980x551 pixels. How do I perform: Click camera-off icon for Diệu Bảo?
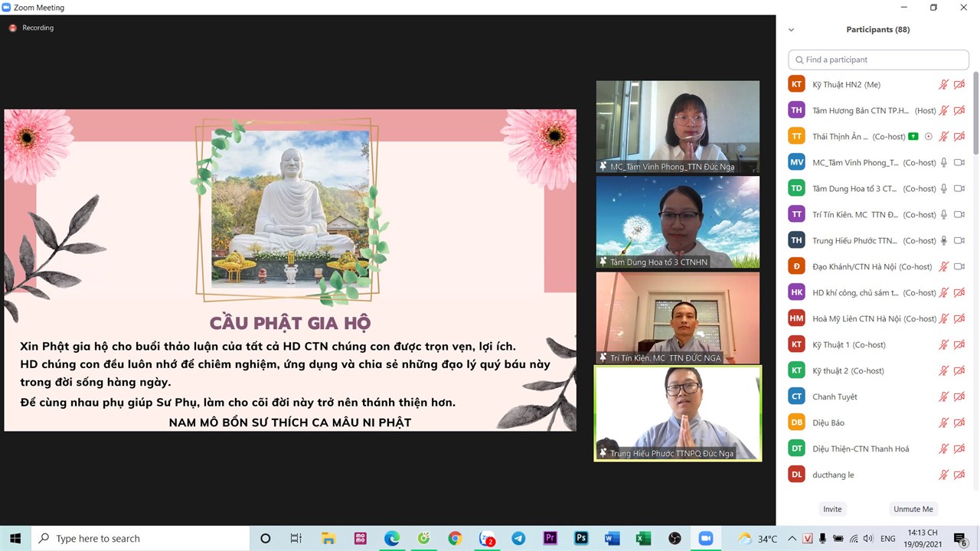click(959, 423)
